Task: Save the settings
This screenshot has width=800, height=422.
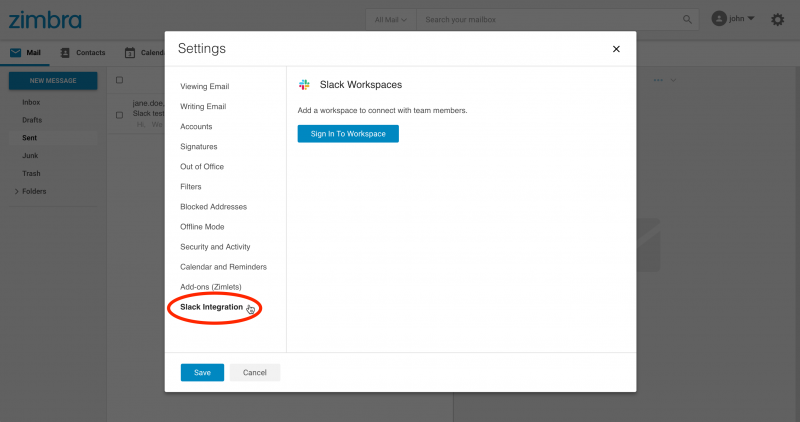Action: tap(202, 373)
